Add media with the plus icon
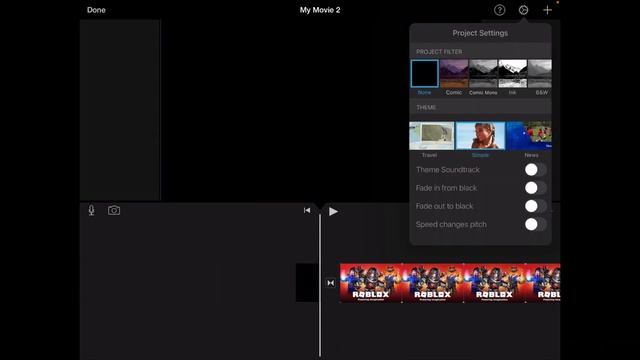The image size is (640, 360). pyautogui.click(x=547, y=10)
